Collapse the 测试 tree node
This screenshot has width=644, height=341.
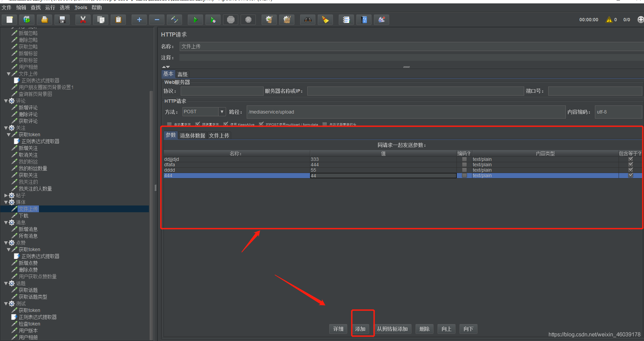pos(6,303)
